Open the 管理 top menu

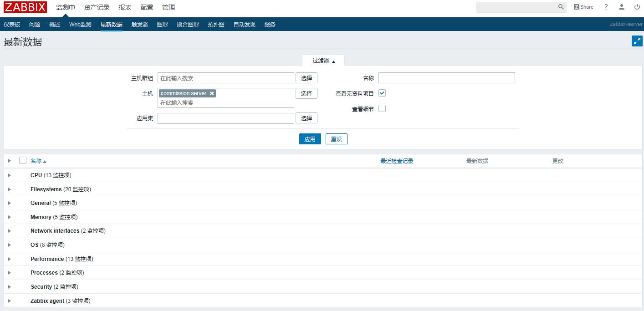click(169, 7)
